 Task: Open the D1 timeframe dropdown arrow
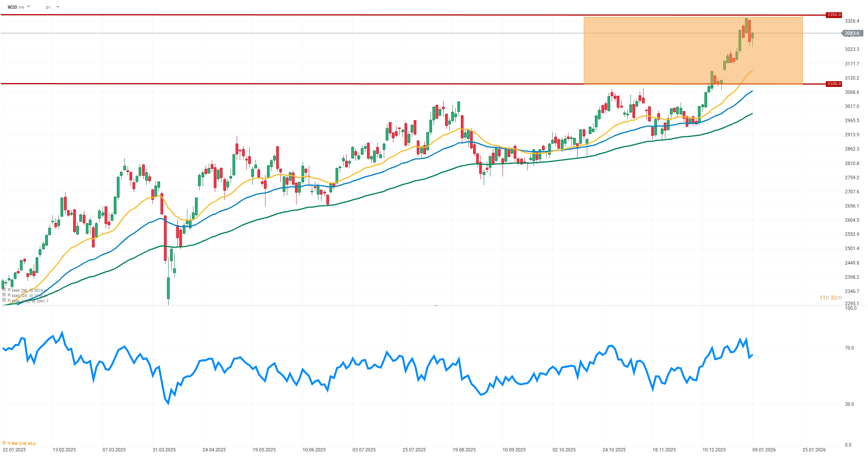click(x=58, y=7)
